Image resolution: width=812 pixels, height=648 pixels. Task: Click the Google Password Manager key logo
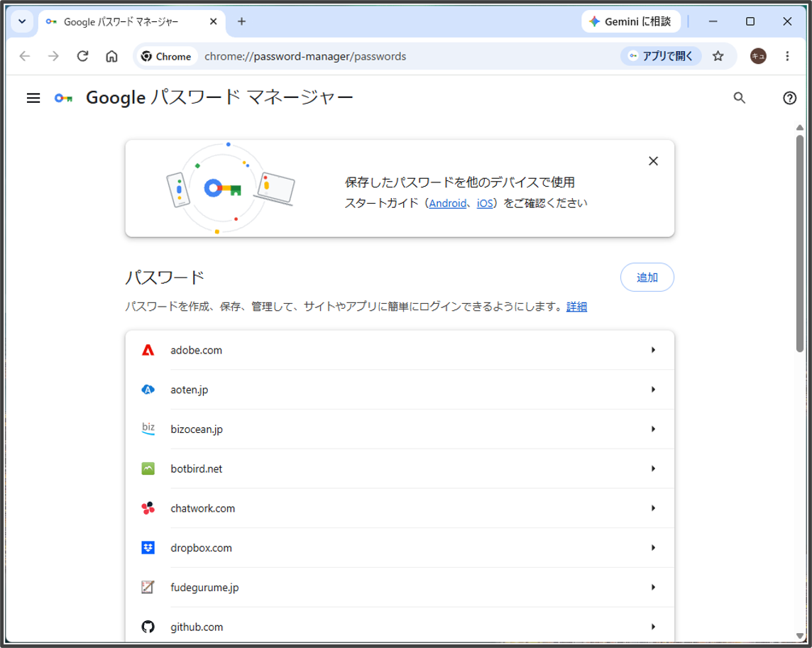(64, 98)
